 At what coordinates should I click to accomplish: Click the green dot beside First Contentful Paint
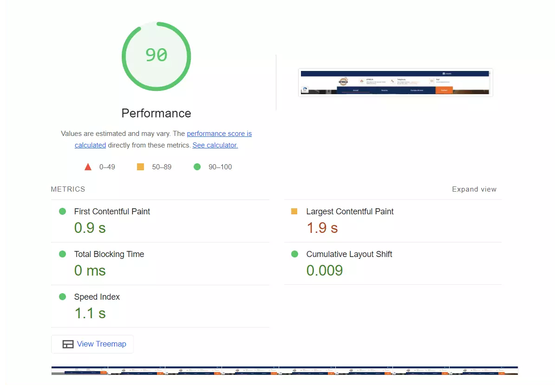(x=63, y=212)
